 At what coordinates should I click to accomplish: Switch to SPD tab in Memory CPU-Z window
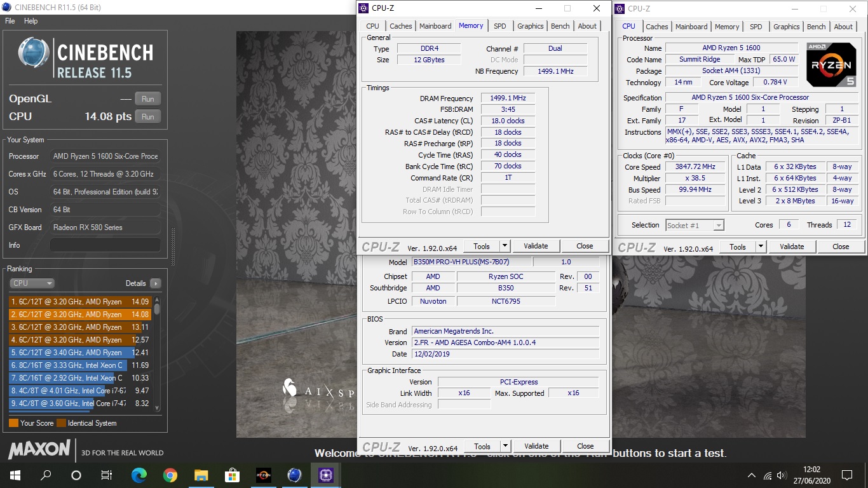click(500, 26)
